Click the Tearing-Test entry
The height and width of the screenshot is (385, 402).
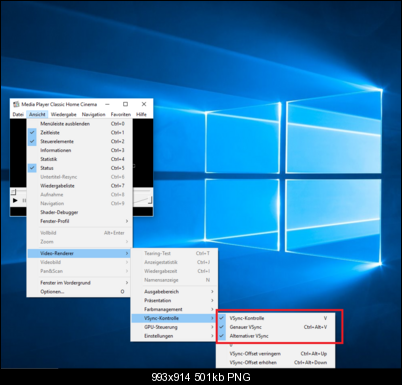pyautogui.click(x=174, y=253)
